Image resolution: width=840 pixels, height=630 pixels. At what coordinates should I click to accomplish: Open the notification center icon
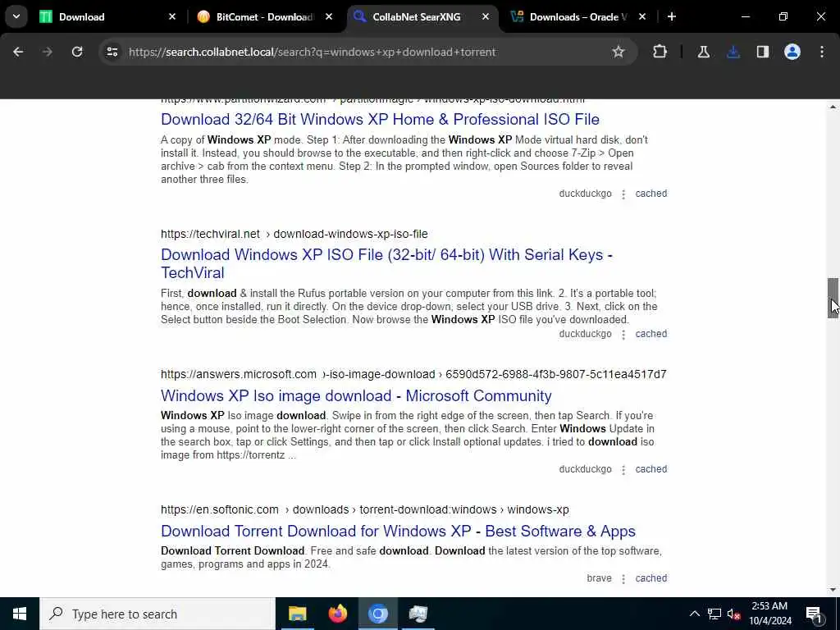[814, 614]
